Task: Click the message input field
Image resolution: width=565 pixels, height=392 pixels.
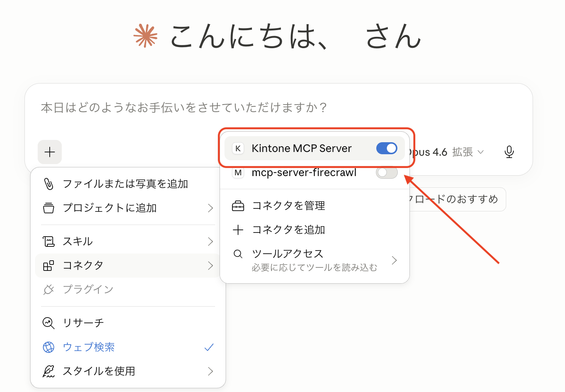Action: (279, 108)
